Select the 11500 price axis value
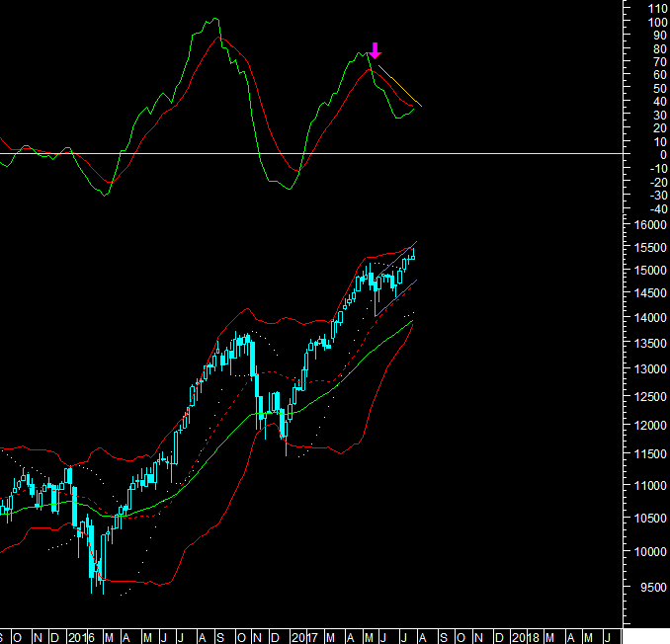Image resolution: width=670 pixels, height=644 pixels. coord(651,454)
